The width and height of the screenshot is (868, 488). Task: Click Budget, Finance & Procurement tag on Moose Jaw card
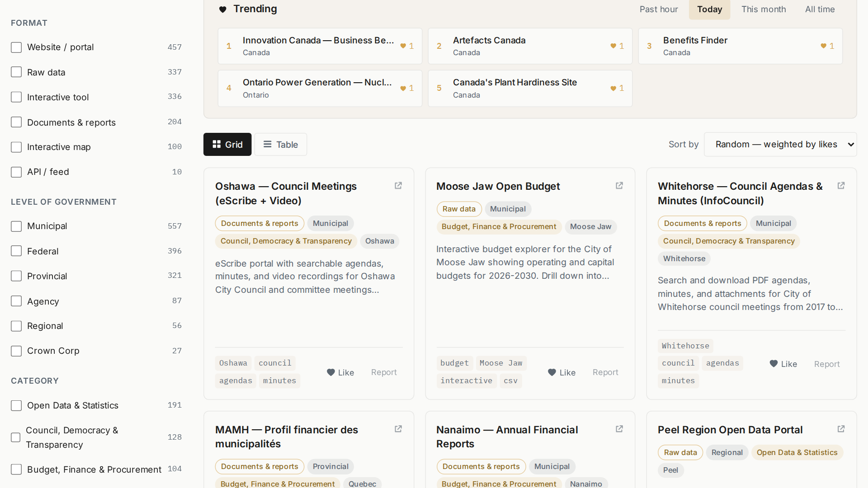499,226
